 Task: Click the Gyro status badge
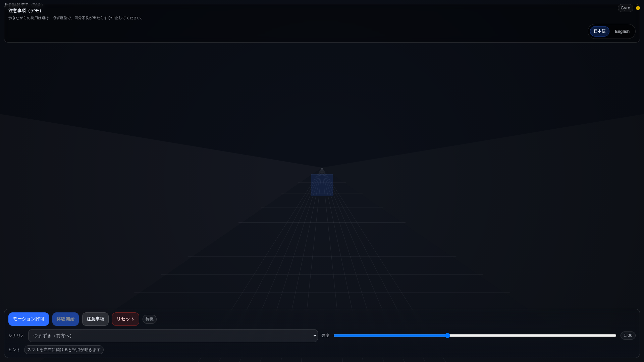(625, 8)
